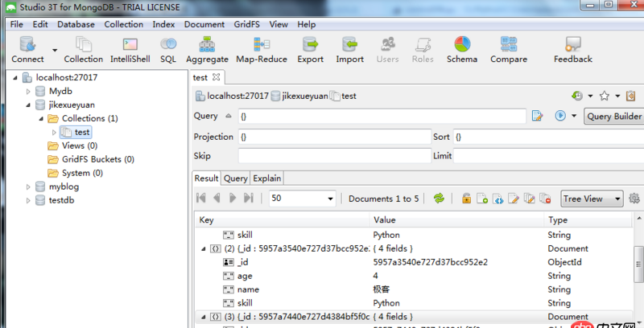Click the Query input field
Image resolution: width=644 pixels, height=328 pixels.
[382, 116]
